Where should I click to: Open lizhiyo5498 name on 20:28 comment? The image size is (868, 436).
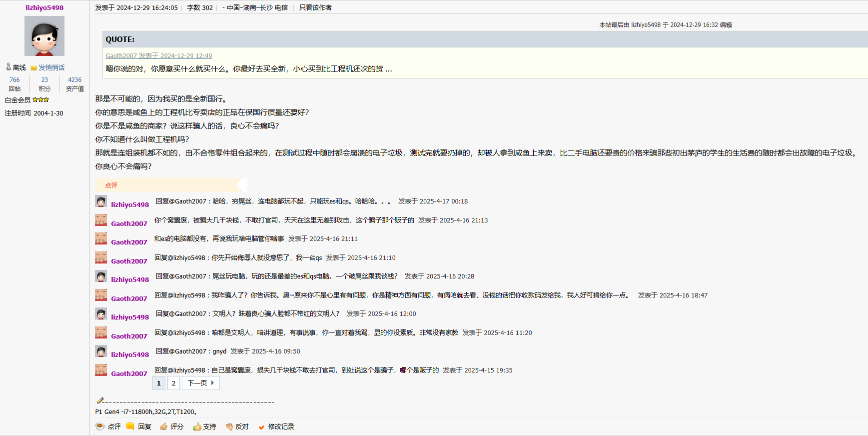pyautogui.click(x=130, y=279)
